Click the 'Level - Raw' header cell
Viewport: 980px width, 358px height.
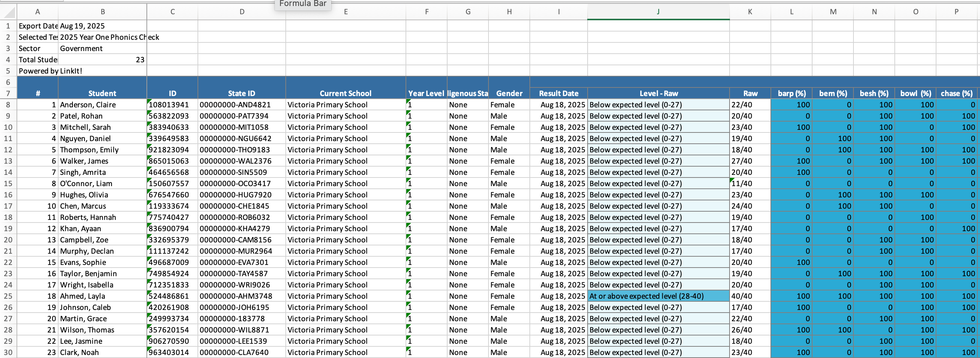658,93
